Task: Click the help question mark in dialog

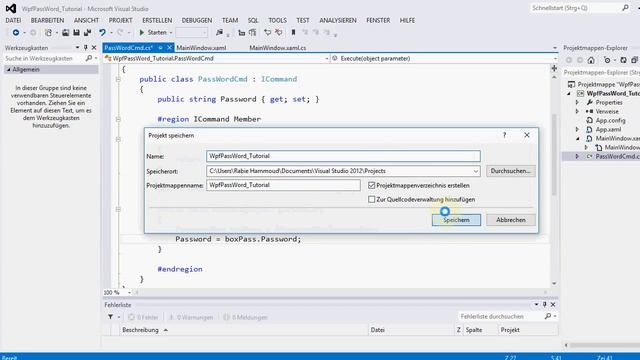Action: click(504, 135)
